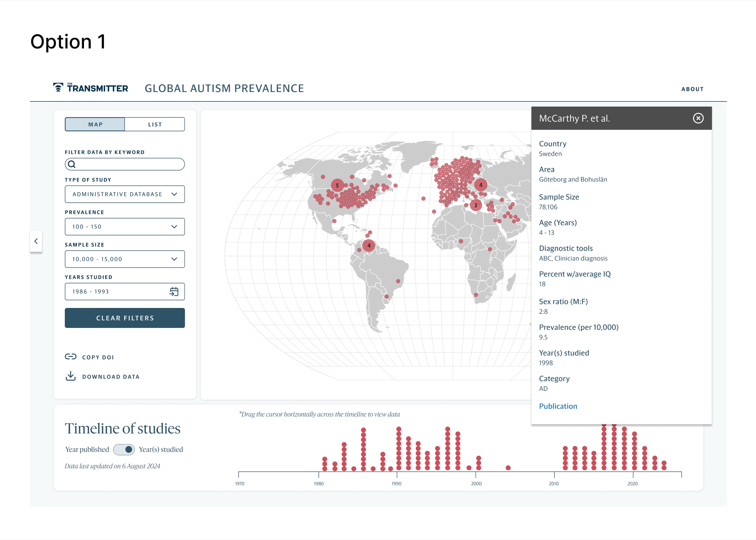
Task: Open the Publication link
Action: [558, 406]
